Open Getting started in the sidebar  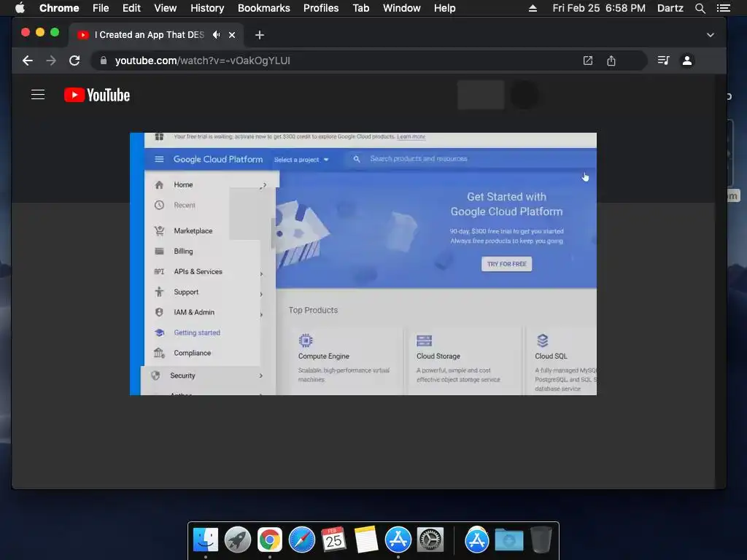197,332
